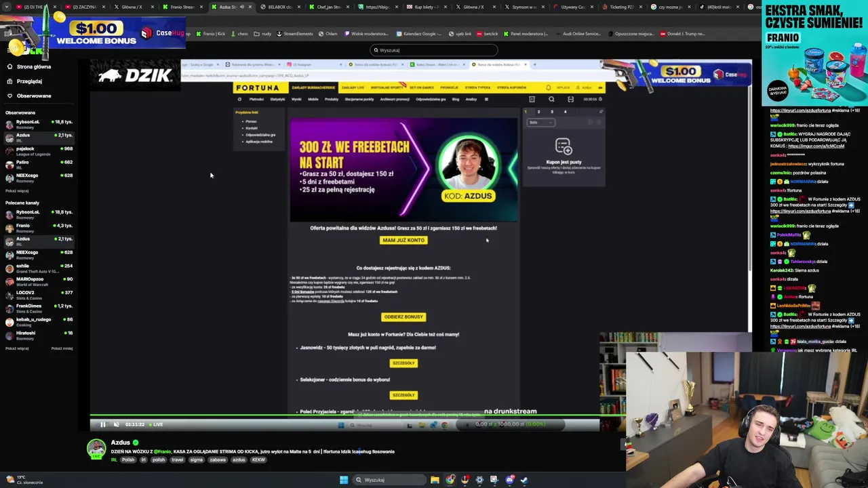Pause the Kick stream player

(x=103, y=424)
